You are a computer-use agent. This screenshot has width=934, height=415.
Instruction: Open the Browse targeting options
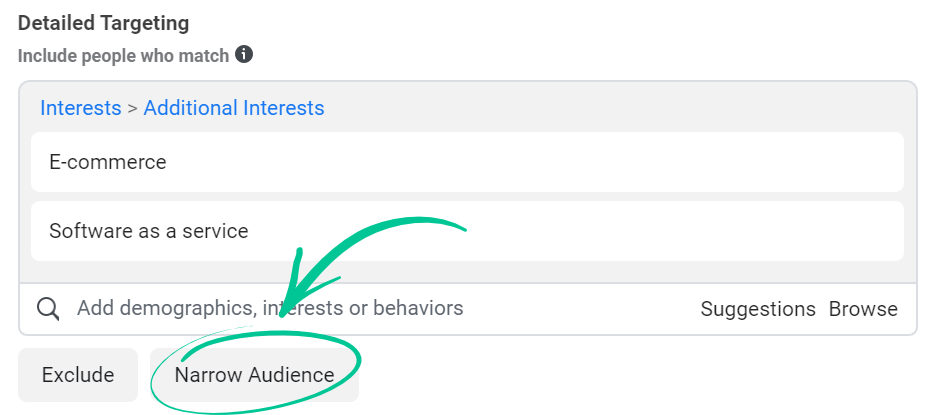point(863,309)
